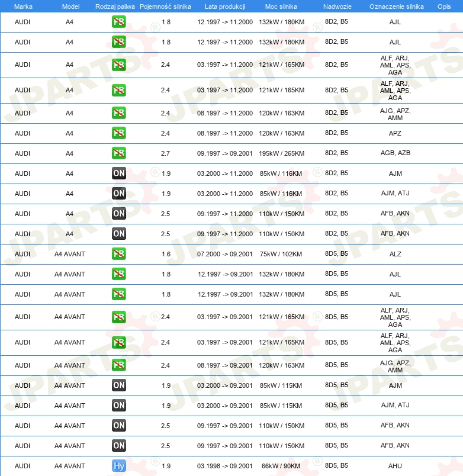Image resolution: width=463 pixels, height=476 pixels.
Task: Click the PB icon in the A4 2.4 APZ-only row
Action: pyautogui.click(x=119, y=133)
